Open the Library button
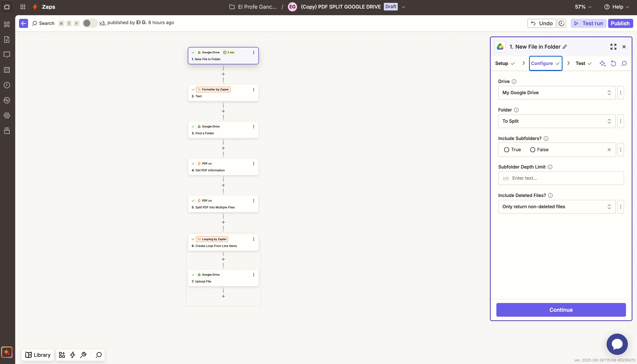Viewport: 637px width, 364px height. (x=38, y=355)
